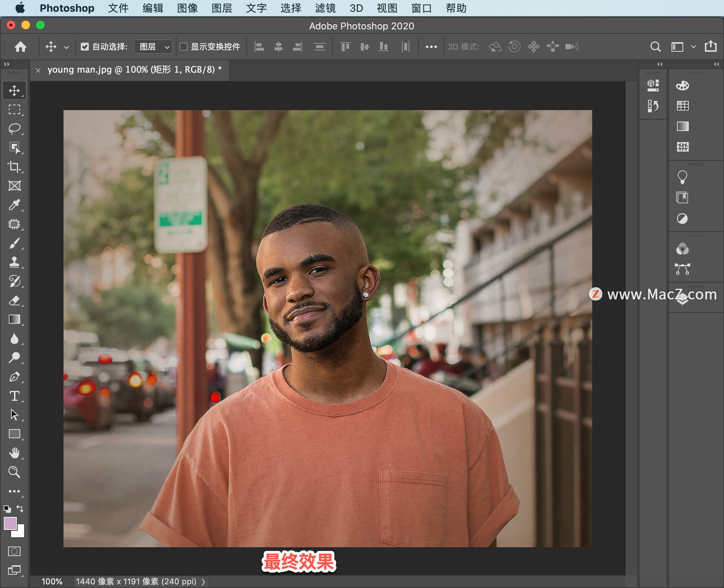Select the Blur tool
Screen dimensions: 724x588
pyautogui.click(x=14, y=338)
